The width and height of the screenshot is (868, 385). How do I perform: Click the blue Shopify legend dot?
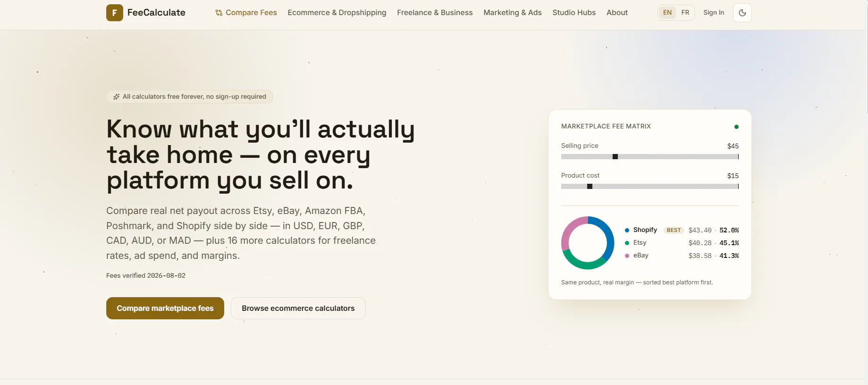(627, 230)
